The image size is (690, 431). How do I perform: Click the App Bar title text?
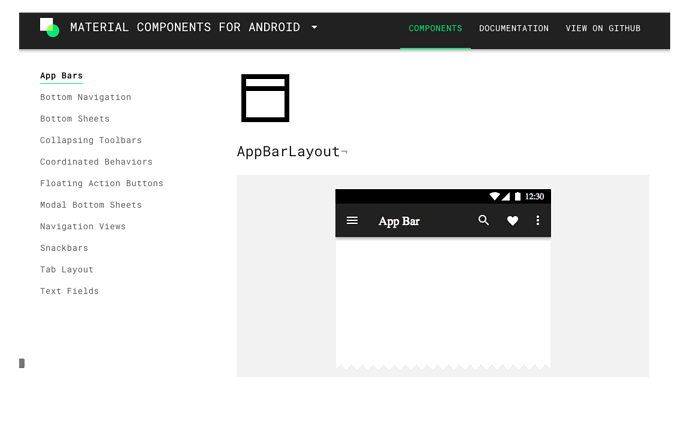pos(399,221)
